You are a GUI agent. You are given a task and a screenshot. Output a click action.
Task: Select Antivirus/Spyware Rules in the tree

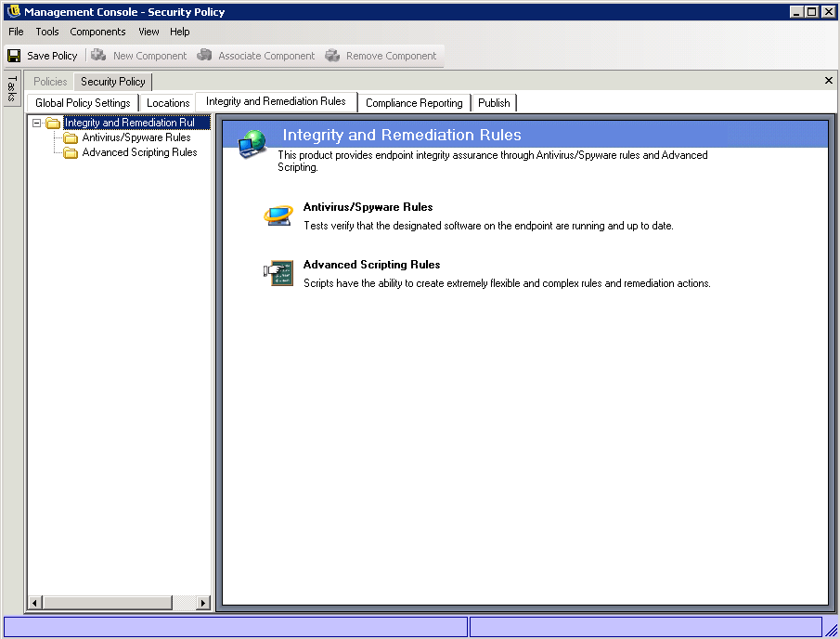(x=136, y=137)
